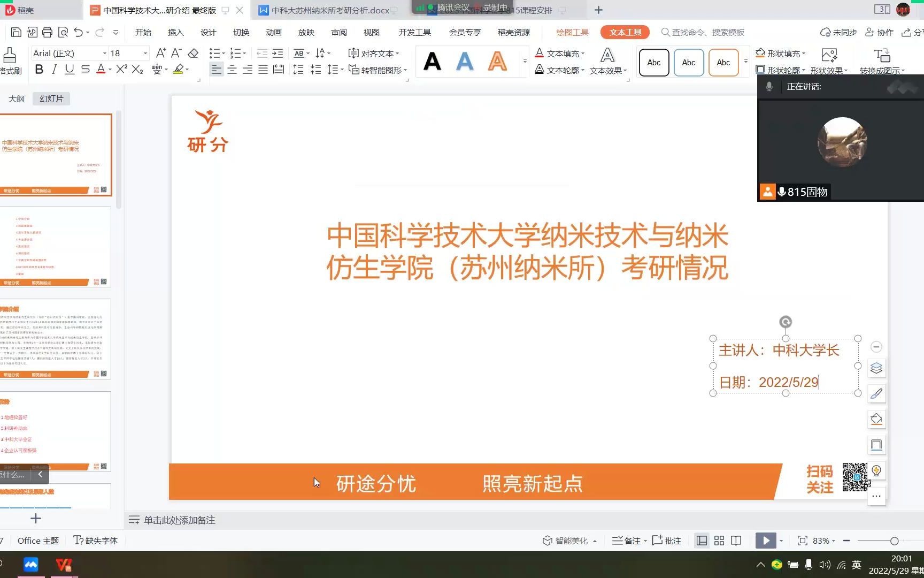Open the Arial font name dropdown
Screen dimensions: 924x578
coord(105,54)
